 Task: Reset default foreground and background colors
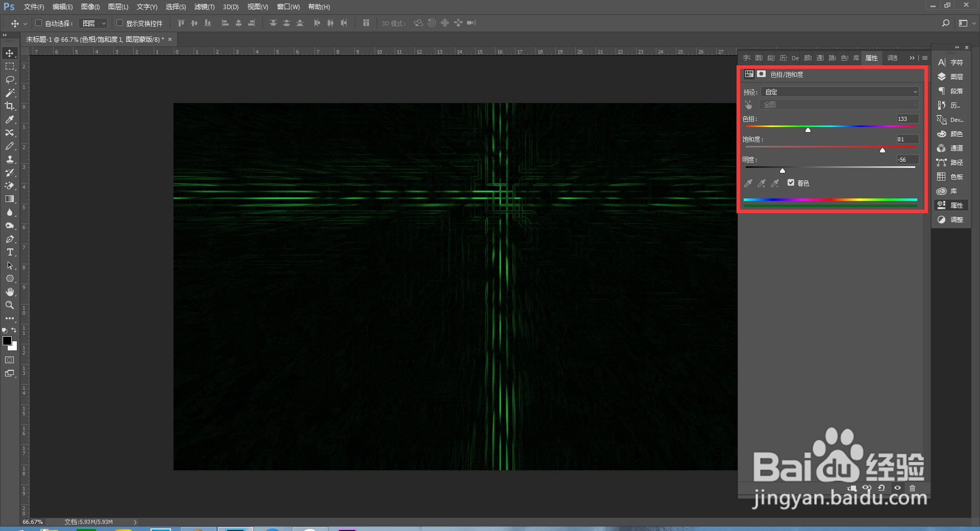pyautogui.click(x=5, y=331)
